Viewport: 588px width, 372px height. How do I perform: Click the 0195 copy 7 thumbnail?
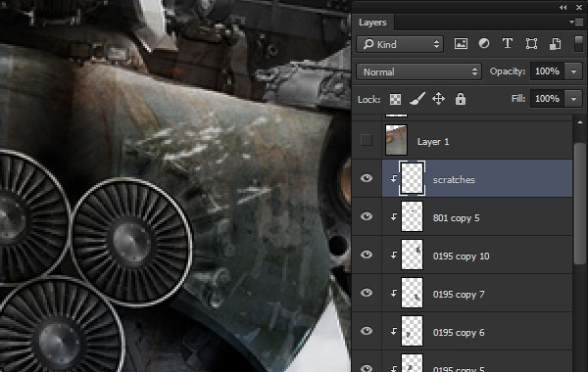[x=412, y=293]
